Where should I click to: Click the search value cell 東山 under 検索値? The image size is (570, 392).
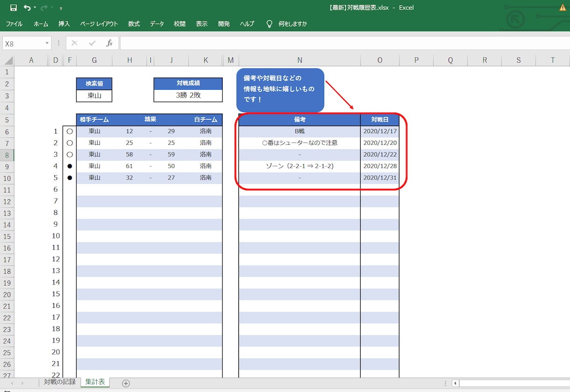94,95
